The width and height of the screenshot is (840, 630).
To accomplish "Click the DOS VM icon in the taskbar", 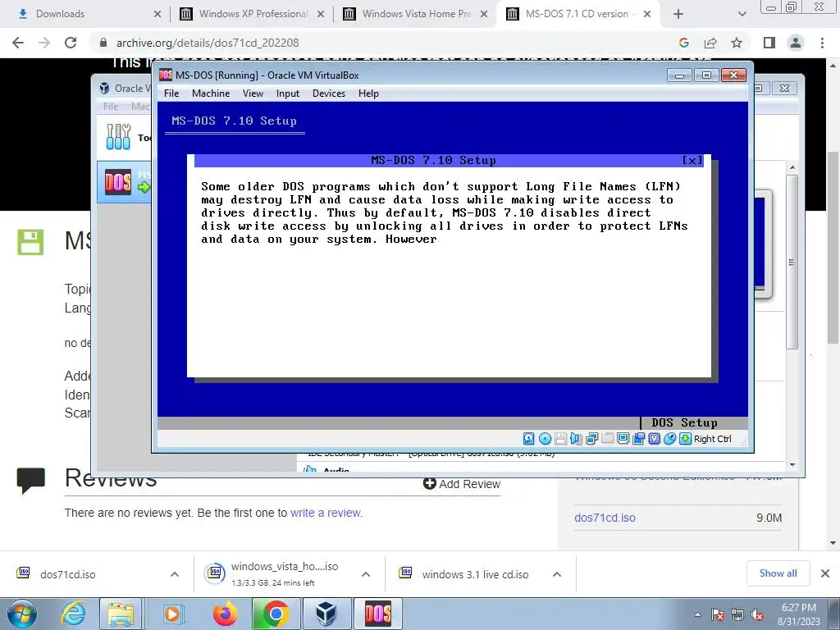I will pos(378,614).
